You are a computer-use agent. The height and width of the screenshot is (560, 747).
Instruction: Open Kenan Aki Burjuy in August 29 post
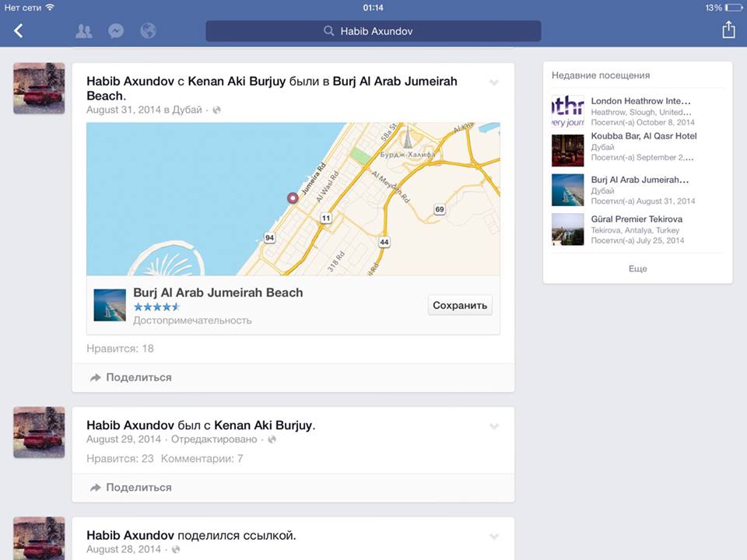(x=264, y=425)
